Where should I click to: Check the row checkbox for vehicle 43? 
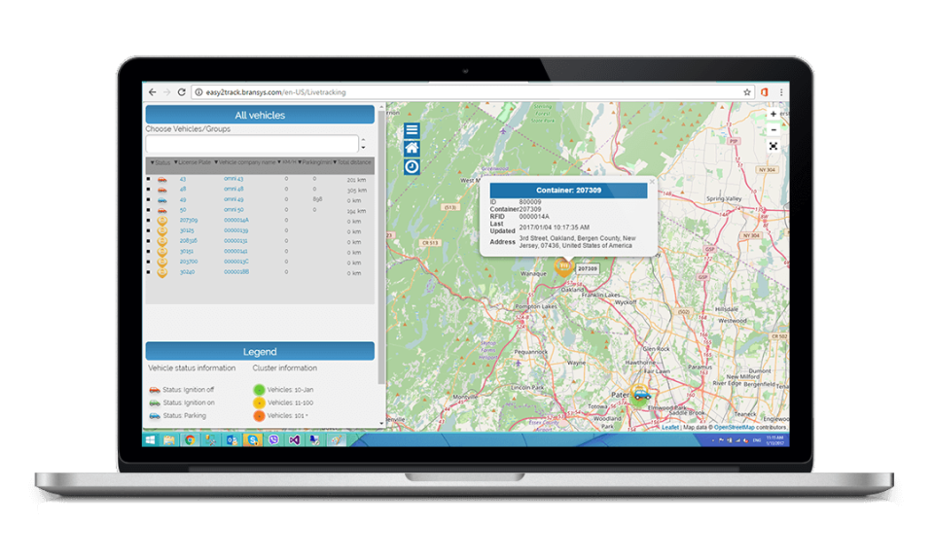147,180
